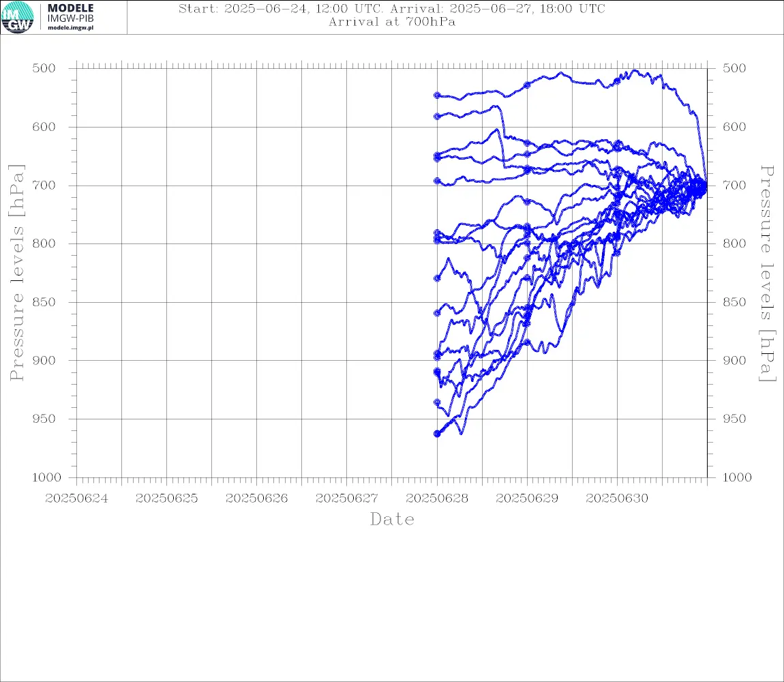Click date label 20250629

(x=527, y=499)
